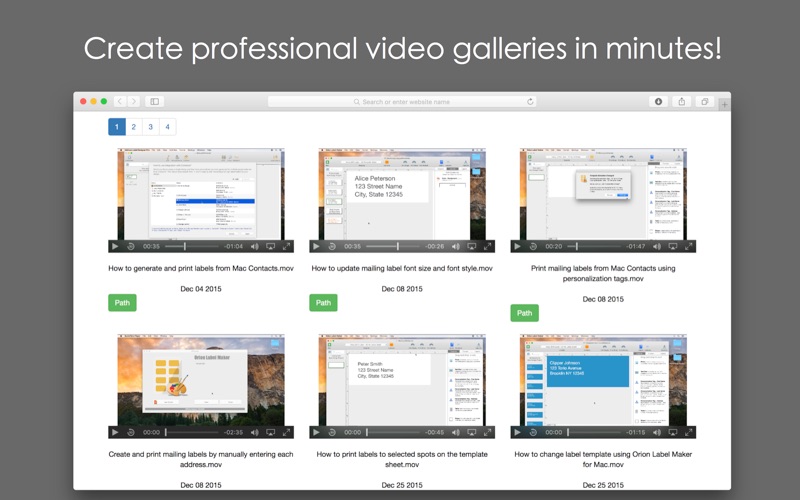Toggle Safari sidebar button
Image resolution: width=800 pixels, height=500 pixels.
point(154,102)
